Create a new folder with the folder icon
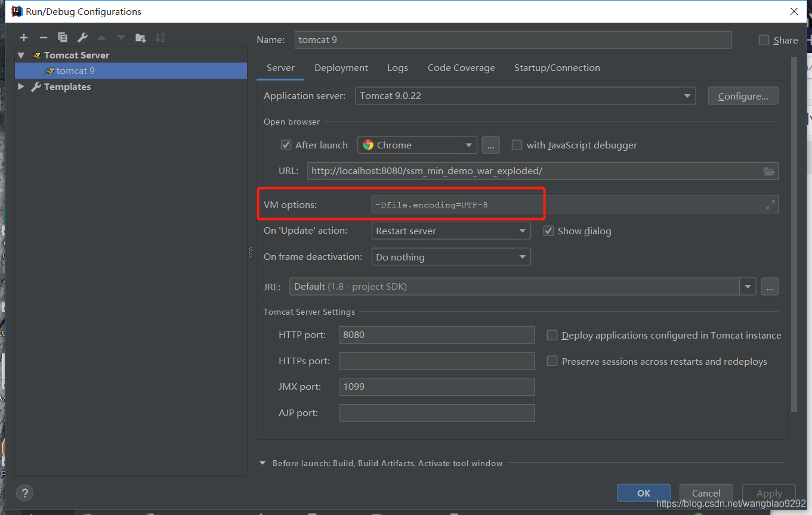This screenshot has width=812, height=515. 141,38
